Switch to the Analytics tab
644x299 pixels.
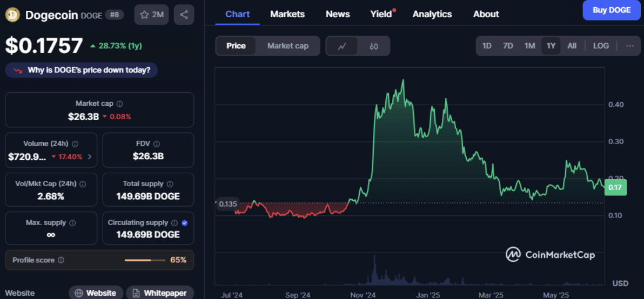tap(432, 14)
